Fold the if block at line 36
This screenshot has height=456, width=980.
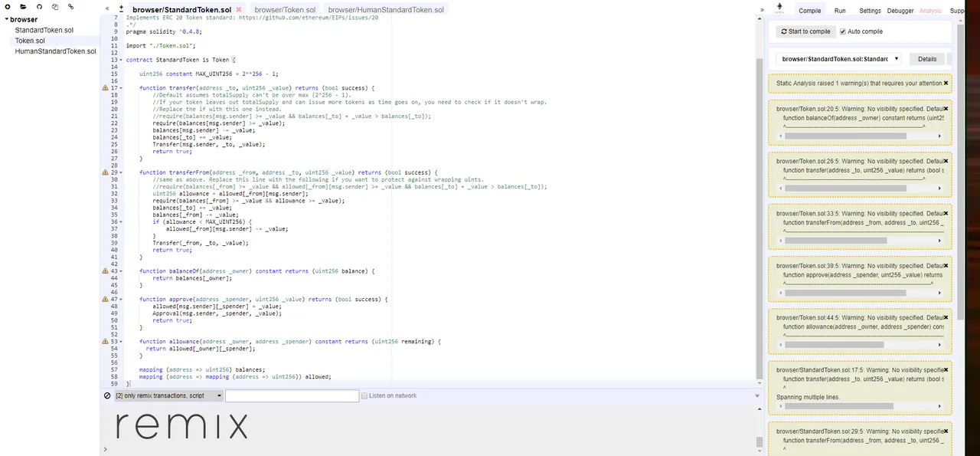122,221
